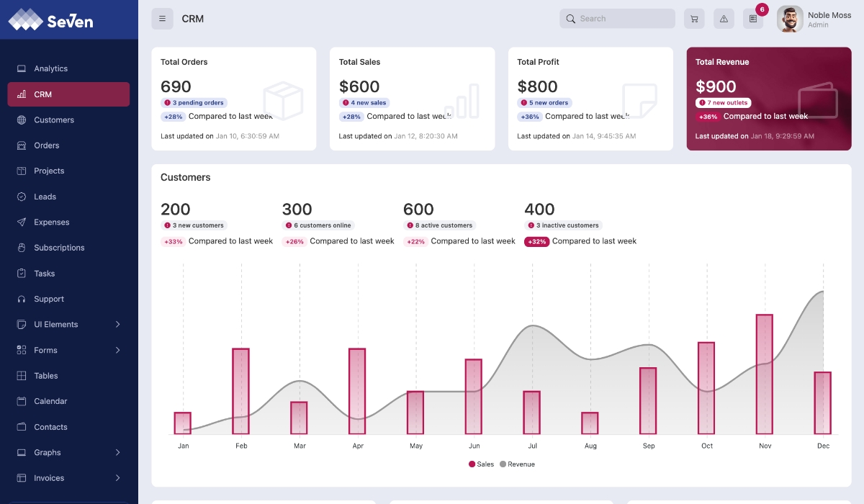Click the Analytics laptop icon in the sidebar
Viewport: 864px width, 504px height.
click(x=21, y=68)
